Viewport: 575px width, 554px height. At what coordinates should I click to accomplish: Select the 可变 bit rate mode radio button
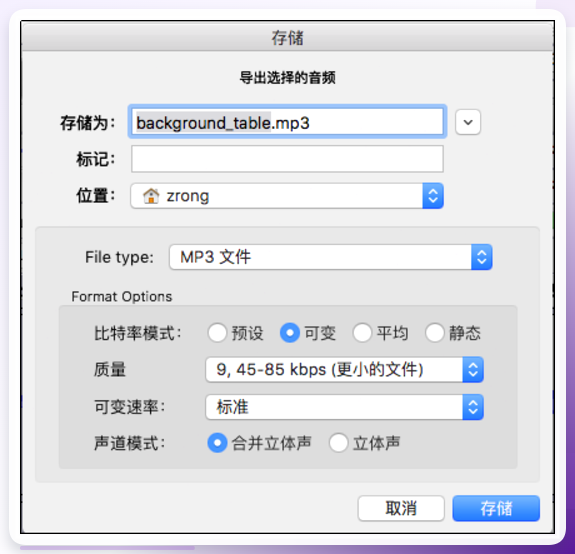pos(290,333)
